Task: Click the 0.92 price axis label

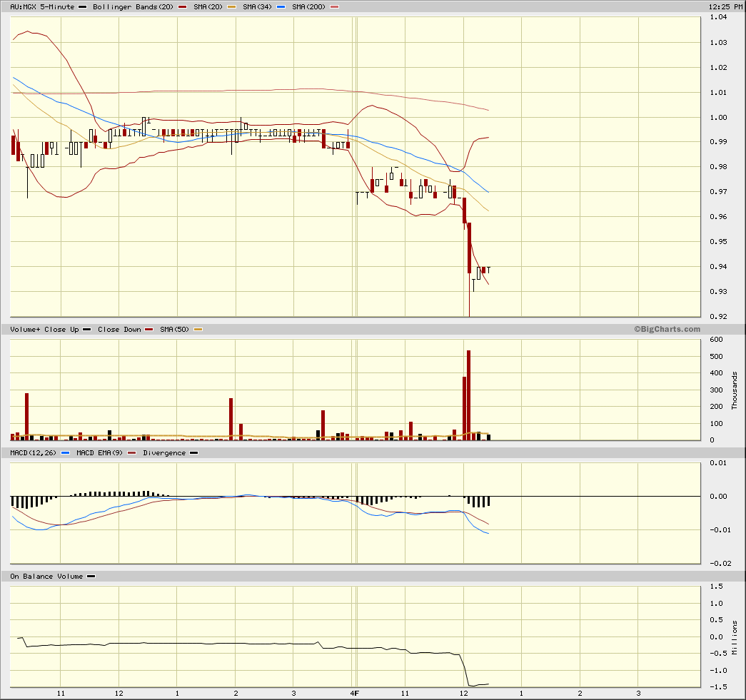Action: 718,316
